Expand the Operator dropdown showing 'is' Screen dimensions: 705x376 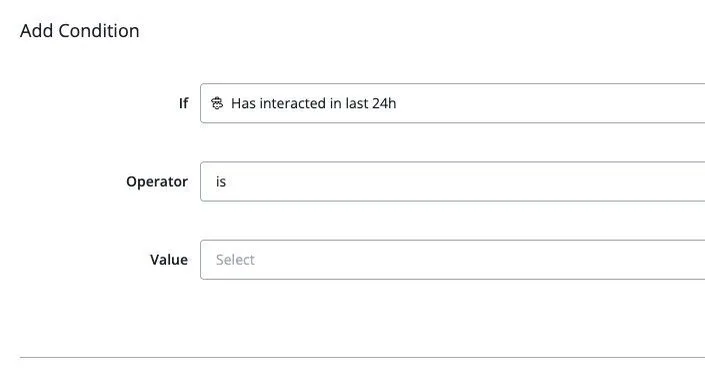452,181
